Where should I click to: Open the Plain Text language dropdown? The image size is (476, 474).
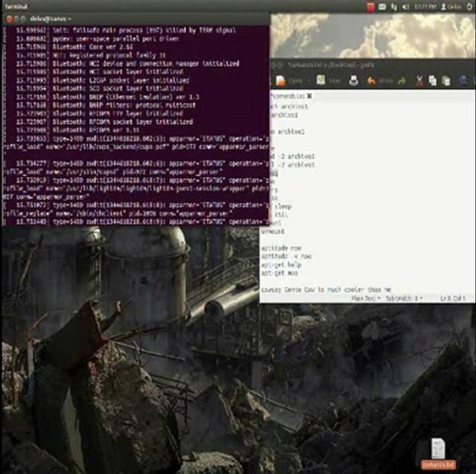click(x=365, y=298)
